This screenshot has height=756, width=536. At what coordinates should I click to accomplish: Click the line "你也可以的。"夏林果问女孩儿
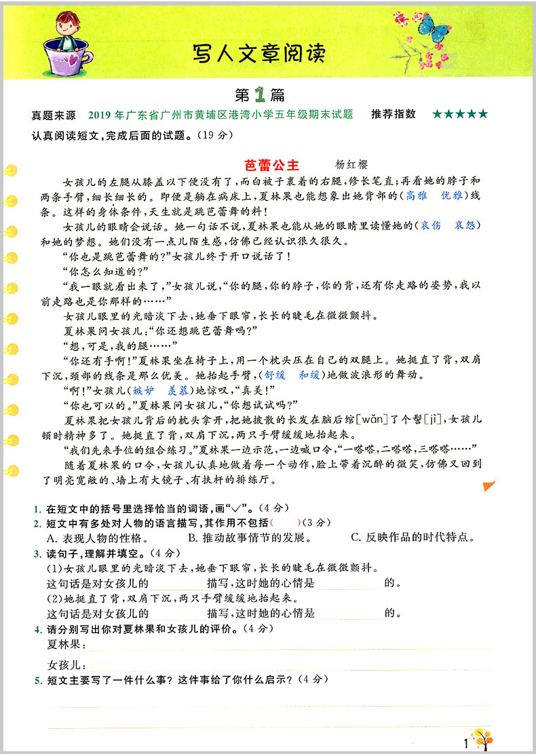point(180,404)
